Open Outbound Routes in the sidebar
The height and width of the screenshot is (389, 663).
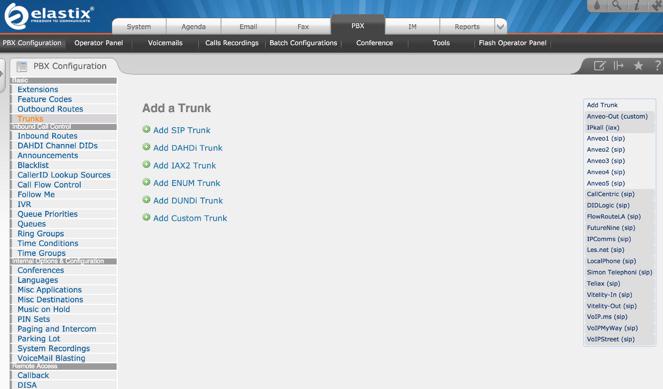[x=50, y=109]
